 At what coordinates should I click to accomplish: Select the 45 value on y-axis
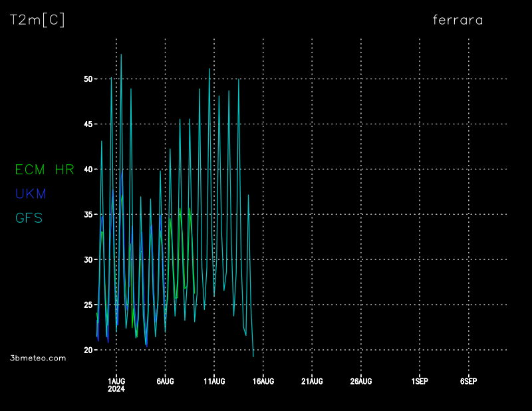click(88, 124)
